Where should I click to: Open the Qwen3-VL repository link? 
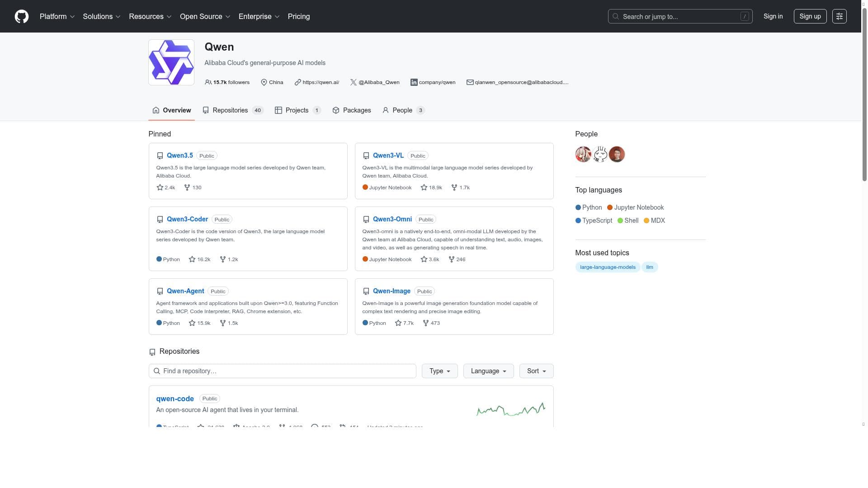(x=388, y=155)
